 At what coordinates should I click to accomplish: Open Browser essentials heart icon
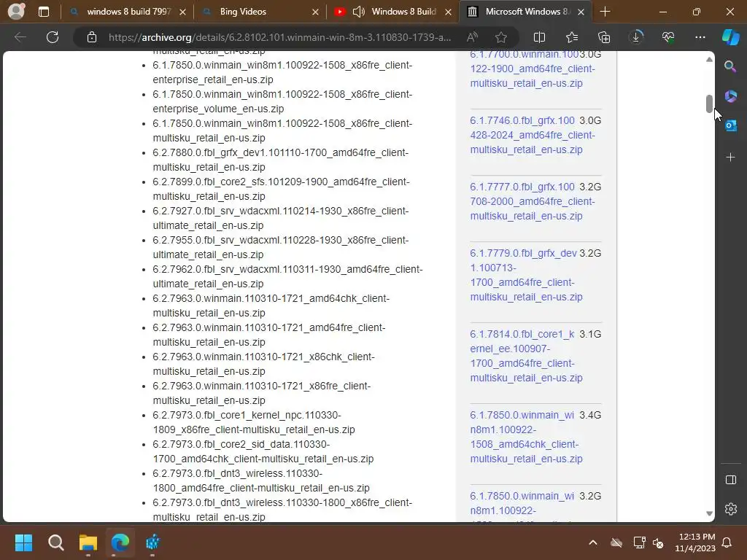coord(668,36)
